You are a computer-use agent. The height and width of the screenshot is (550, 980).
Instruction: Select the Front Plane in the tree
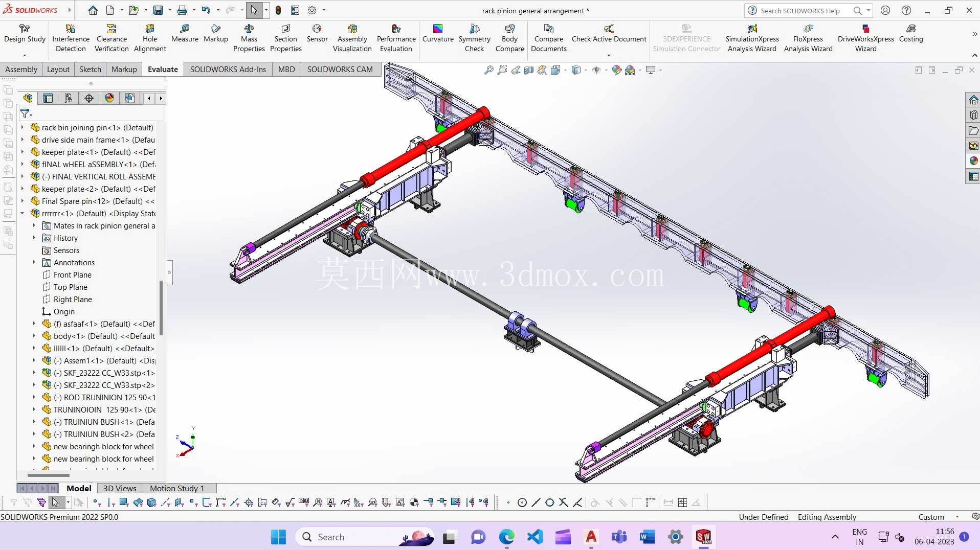coord(73,274)
